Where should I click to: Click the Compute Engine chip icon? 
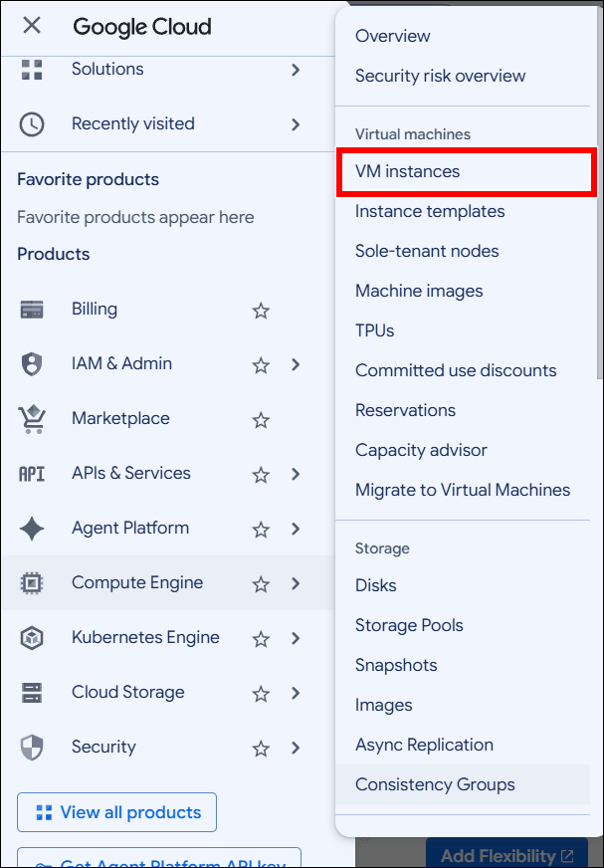coord(32,583)
